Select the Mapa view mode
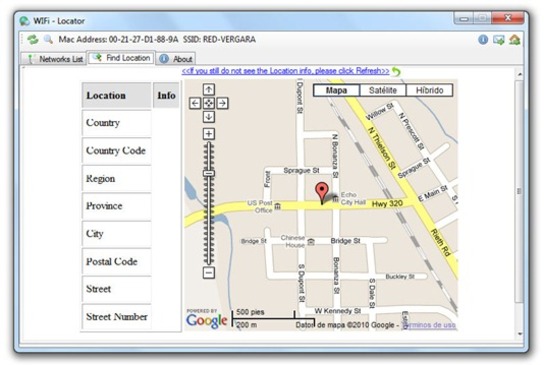The height and width of the screenshot is (365, 544). 336,91
